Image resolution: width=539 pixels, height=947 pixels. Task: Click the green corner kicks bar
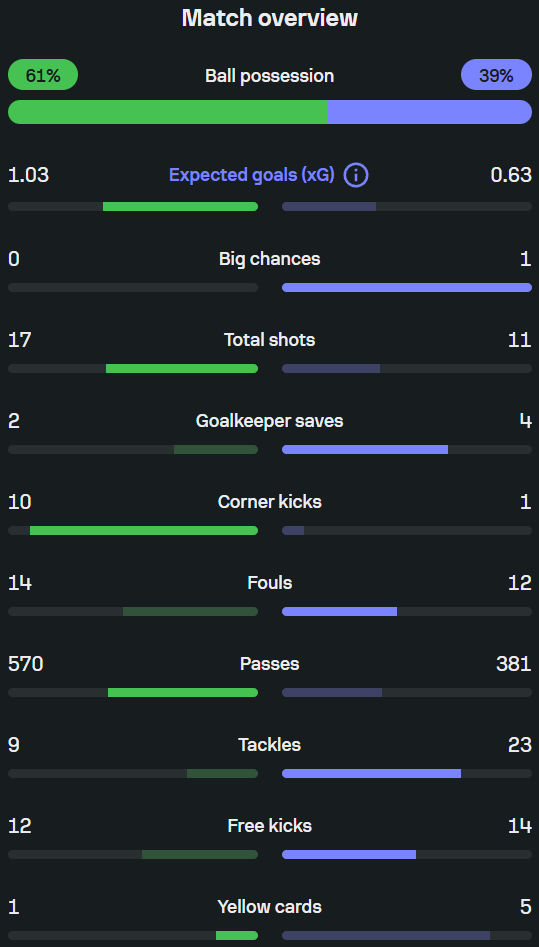[144, 530]
